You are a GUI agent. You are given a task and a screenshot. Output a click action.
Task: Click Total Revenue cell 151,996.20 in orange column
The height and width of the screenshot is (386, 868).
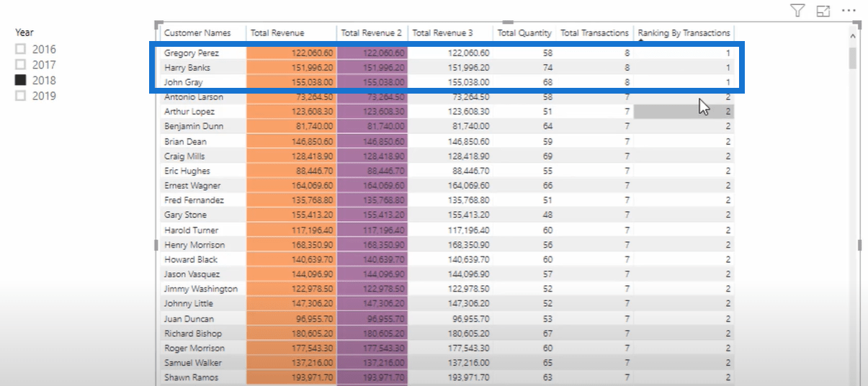[292, 68]
